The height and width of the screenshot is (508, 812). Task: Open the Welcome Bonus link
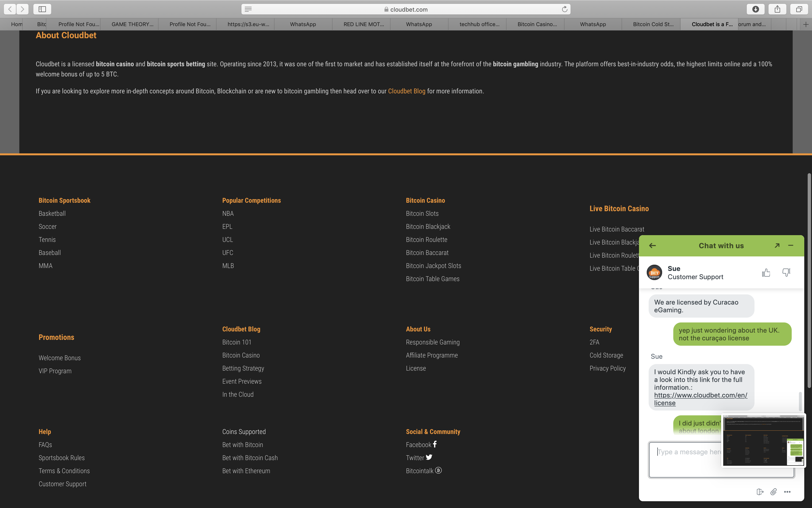pyautogui.click(x=59, y=358)
